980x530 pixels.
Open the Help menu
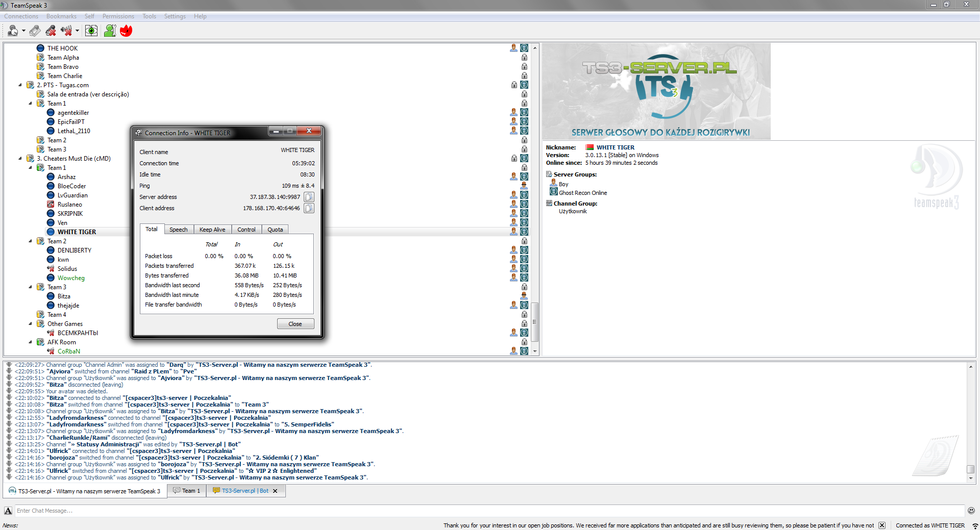click(200, 16)
